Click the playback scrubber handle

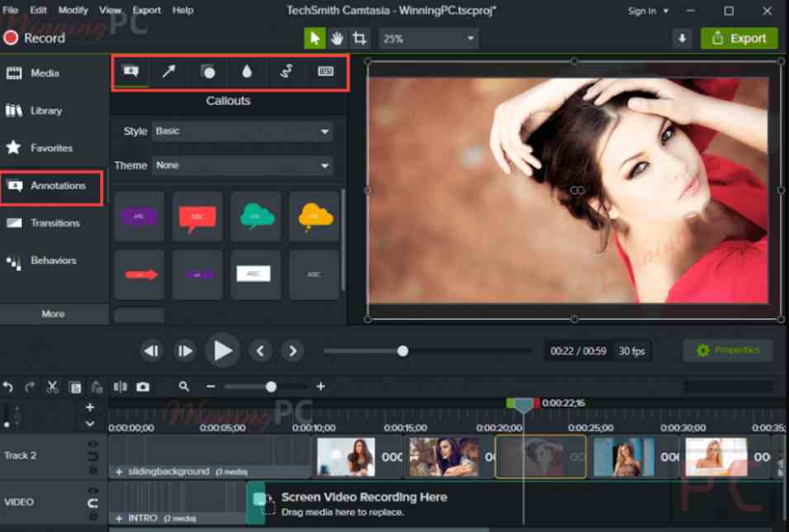(402, 351)
